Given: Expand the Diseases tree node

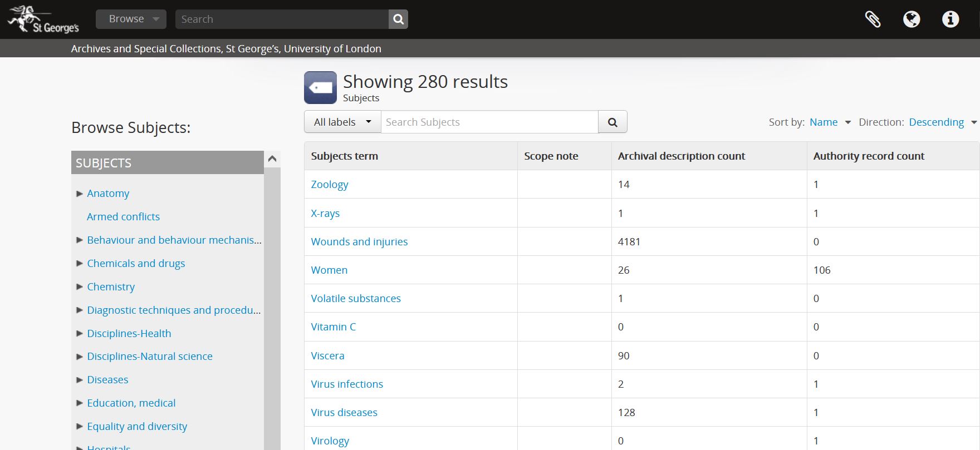Looking at the screenshot, I should [x=80, y=380].
